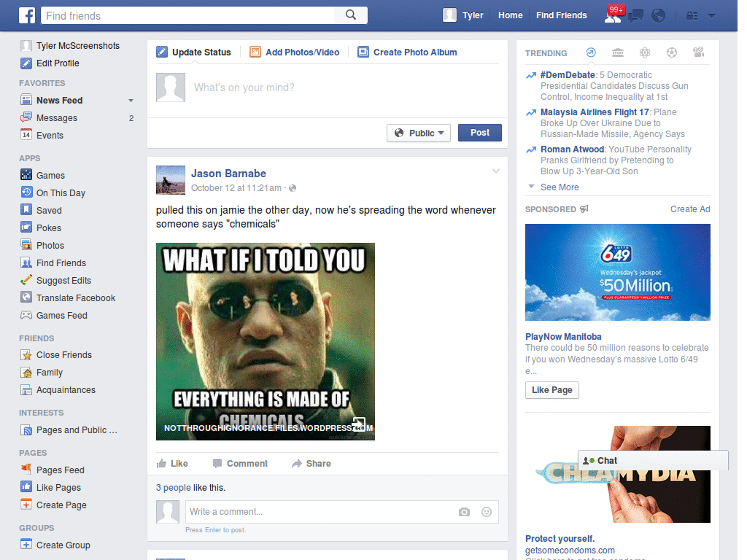Click the Translate Facebook icon
The width and height of the screenshot is (747, 560).
point(26,297)
